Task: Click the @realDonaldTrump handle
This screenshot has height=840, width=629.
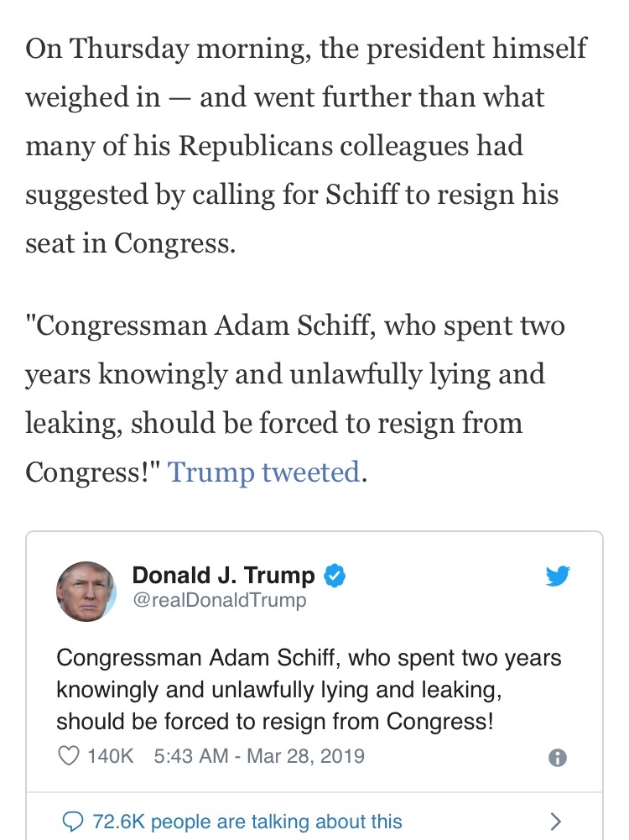Action: click(220, 600)
